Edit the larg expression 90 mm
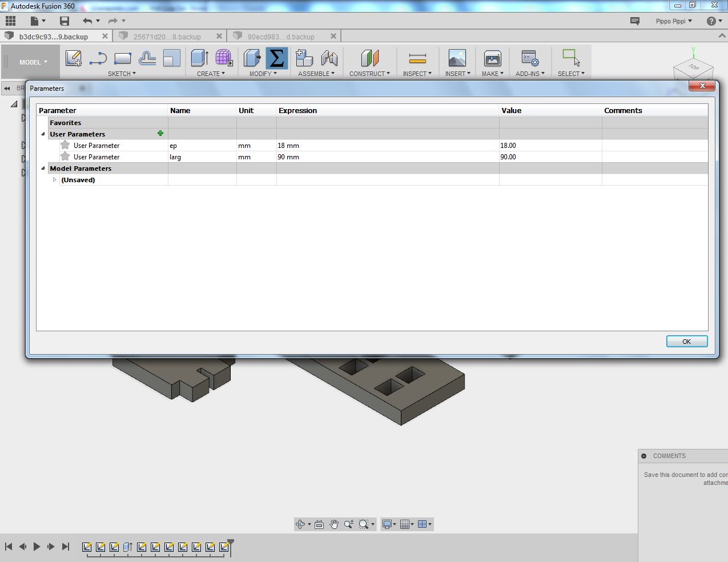Screen dimensions: 728x562 point(388,157)
